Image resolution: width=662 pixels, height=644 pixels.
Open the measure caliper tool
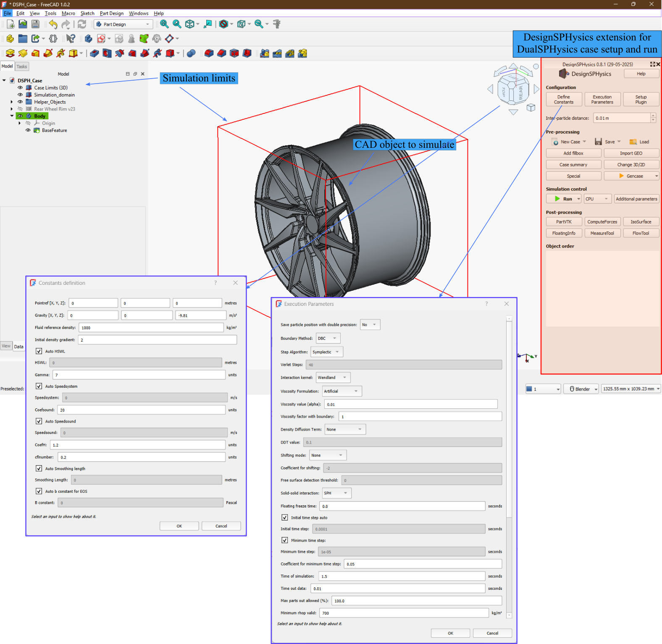pyautogui.click(x=276, y=24)
